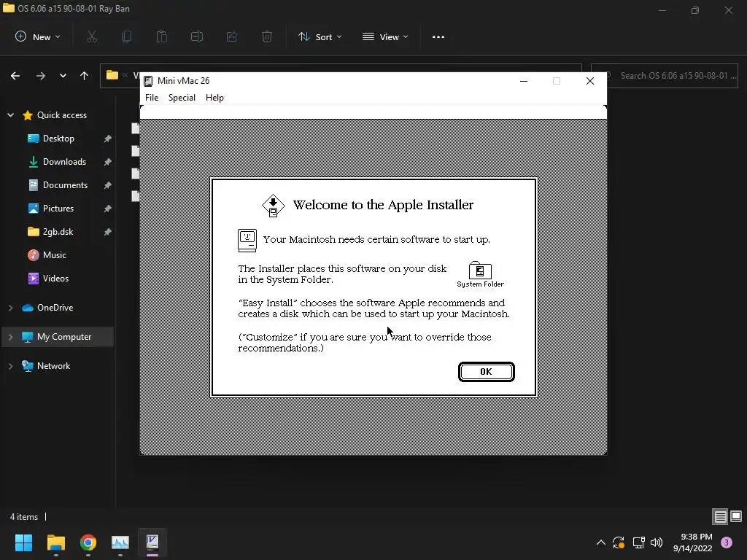Click the Rename icon in the Explorer toolbar
The height and width of the screenshot is (560, 747).
tap(197, 37)
